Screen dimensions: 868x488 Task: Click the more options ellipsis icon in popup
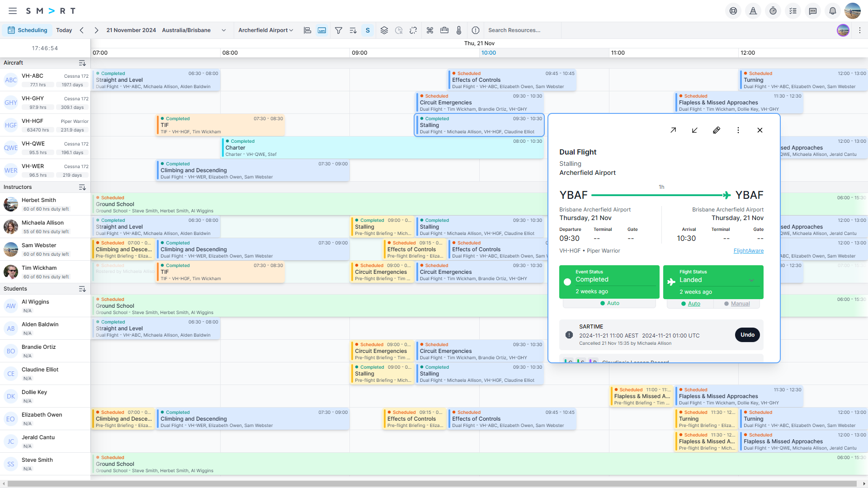[739, 130]
